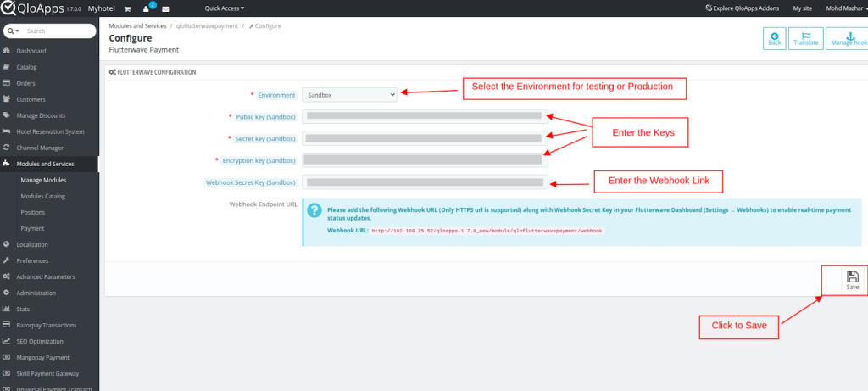The image size is (868, 391).
Task: Click the Public key (Sandbox) field
Action: tap(424, 116)
